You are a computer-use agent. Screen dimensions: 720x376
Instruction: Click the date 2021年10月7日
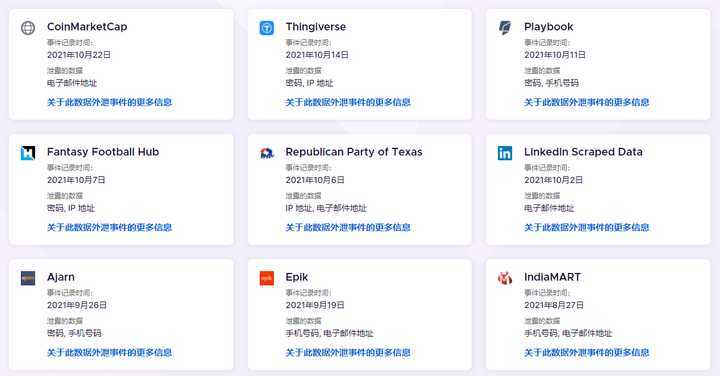tap(76, 180)
